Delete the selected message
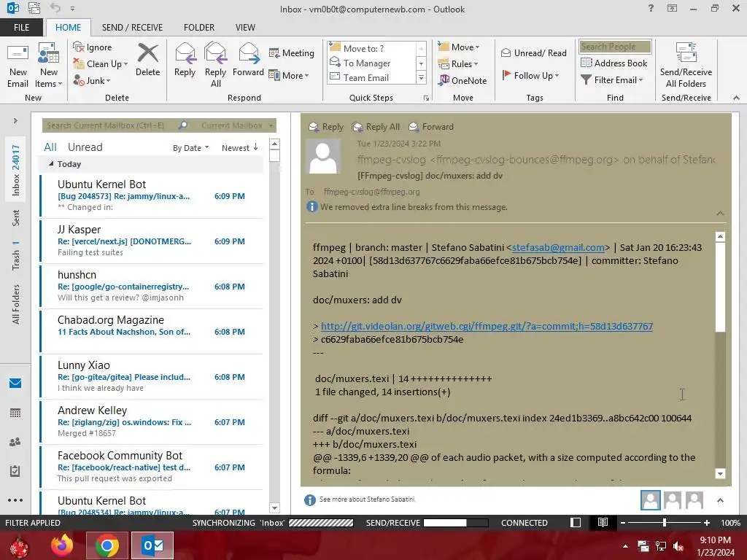 click(147, 60)
